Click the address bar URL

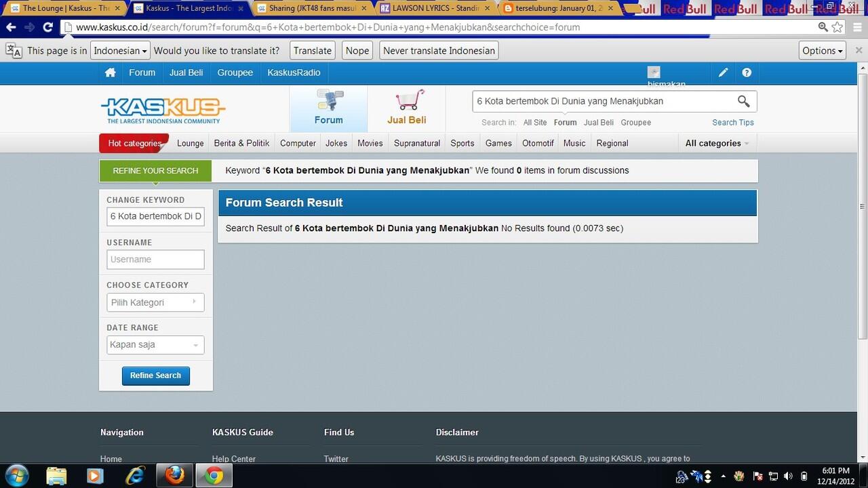[328, 27]
